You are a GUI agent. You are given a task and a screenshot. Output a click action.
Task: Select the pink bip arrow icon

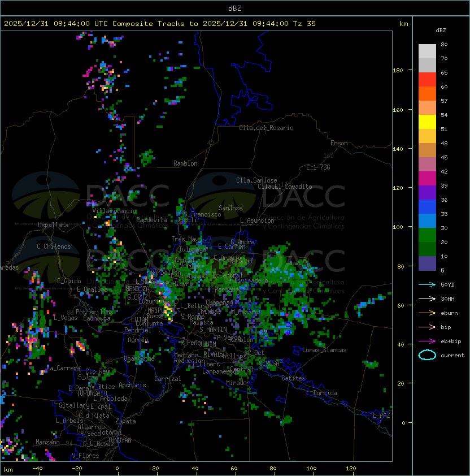(x=427, y=327)
